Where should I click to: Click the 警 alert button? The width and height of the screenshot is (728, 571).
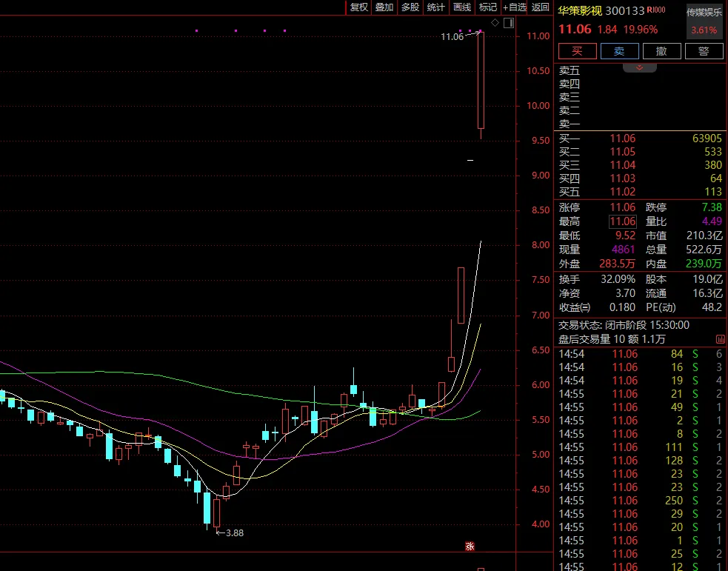[704, 51]
